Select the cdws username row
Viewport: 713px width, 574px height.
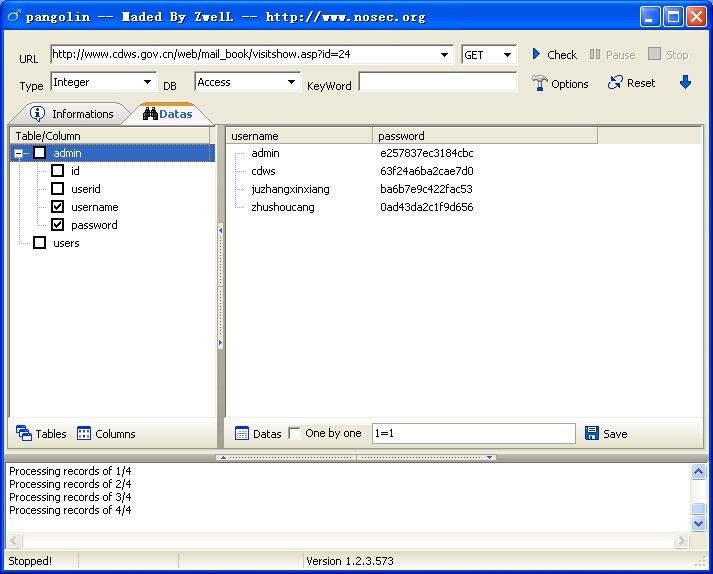[x=263, y=171]
